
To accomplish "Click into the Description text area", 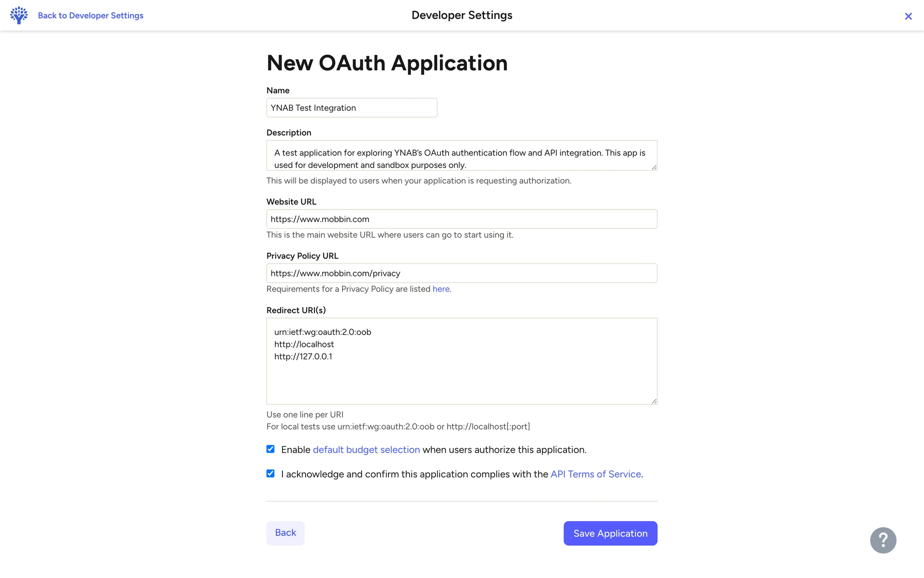I will point(462,155).
